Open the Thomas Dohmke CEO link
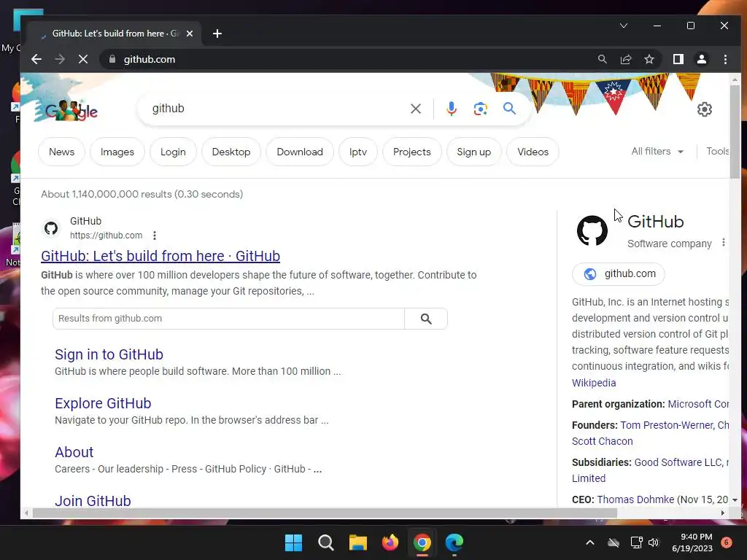747x560 pixels. (635, 499)
